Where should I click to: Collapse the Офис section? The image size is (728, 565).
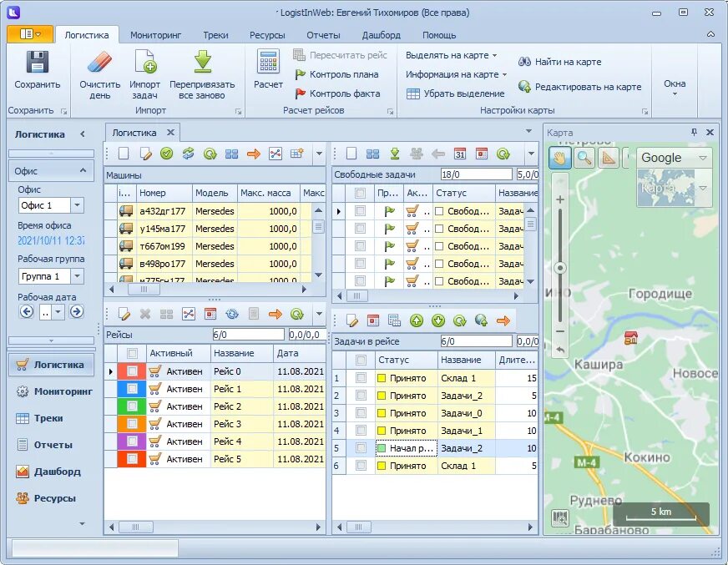[83, 170]
